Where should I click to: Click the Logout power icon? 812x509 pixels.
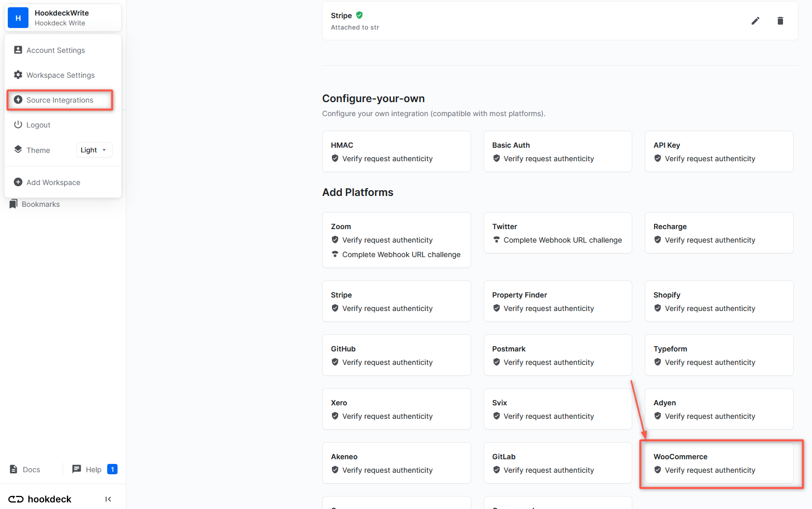click(x=18, y=124)
